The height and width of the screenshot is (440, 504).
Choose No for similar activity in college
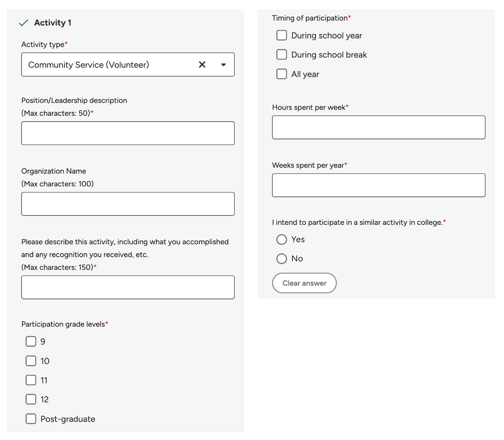tap(282, 258)
